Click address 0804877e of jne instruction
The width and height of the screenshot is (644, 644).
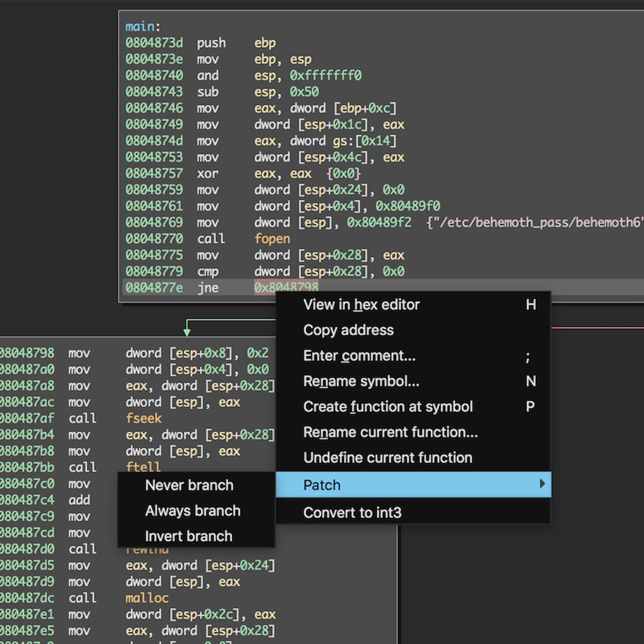(x=154, y=287)
